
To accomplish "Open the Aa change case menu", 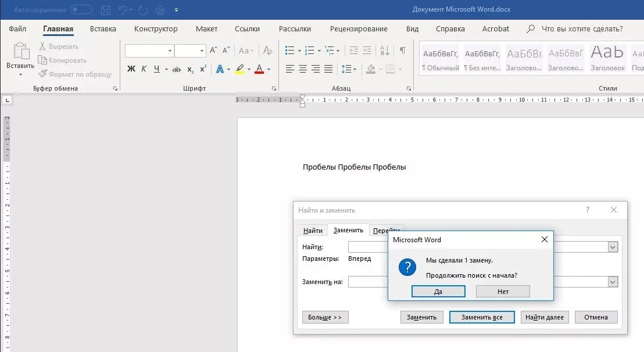I will 246,51.
